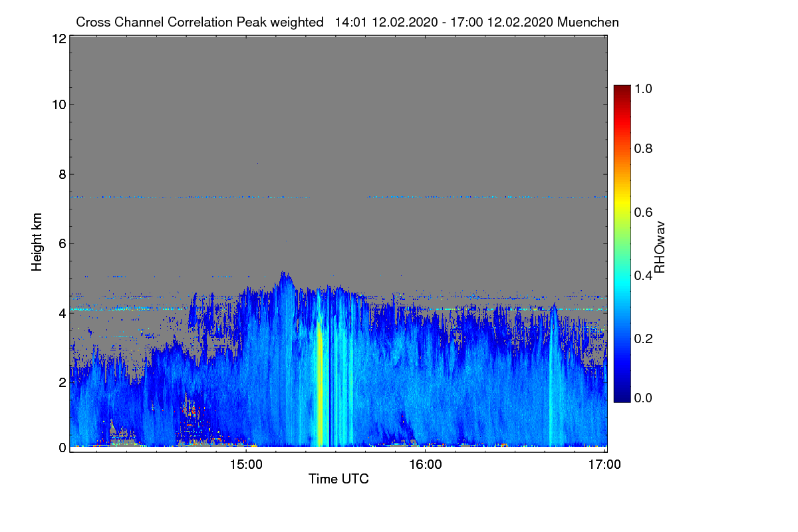Screen dimensions: 798x532
Task: Click the 'RHOwav' colorbar label
Action: pos(660,247)
